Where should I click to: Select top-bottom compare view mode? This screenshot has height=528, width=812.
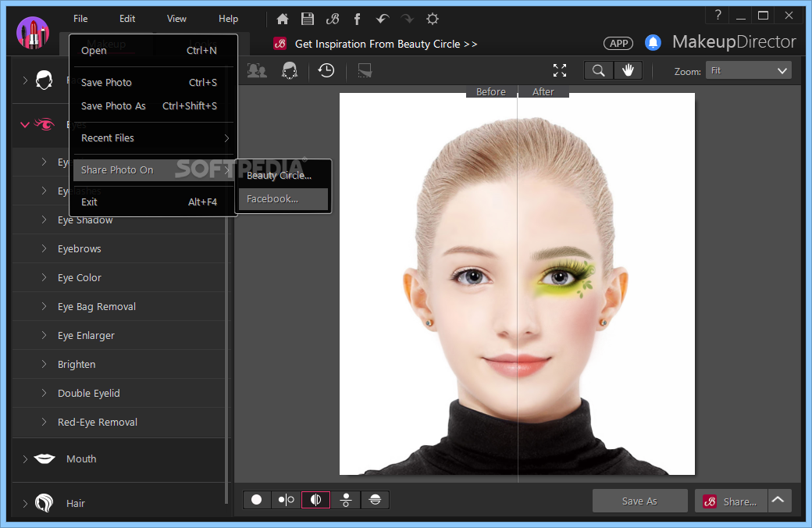pyautogui.click(x=346, y=500)
